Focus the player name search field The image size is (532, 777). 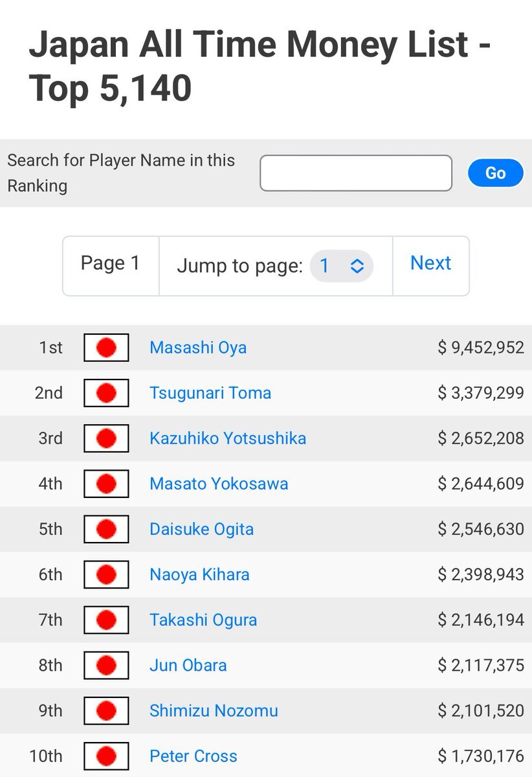click(356, 173)
